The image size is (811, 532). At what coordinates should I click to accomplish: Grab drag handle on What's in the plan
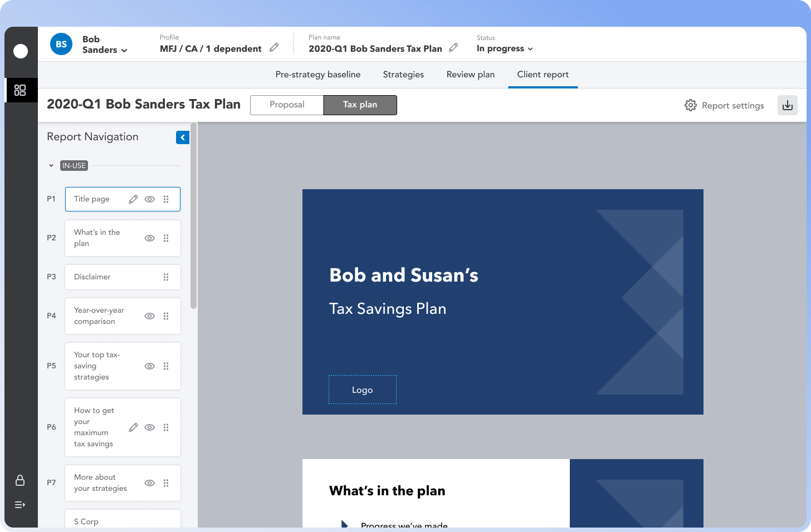166,238
